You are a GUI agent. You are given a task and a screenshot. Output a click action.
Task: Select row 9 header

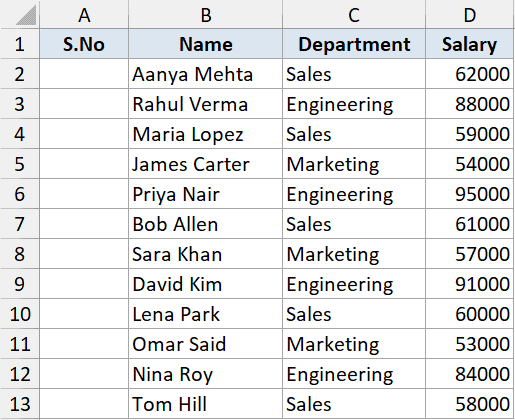[20, 284]
